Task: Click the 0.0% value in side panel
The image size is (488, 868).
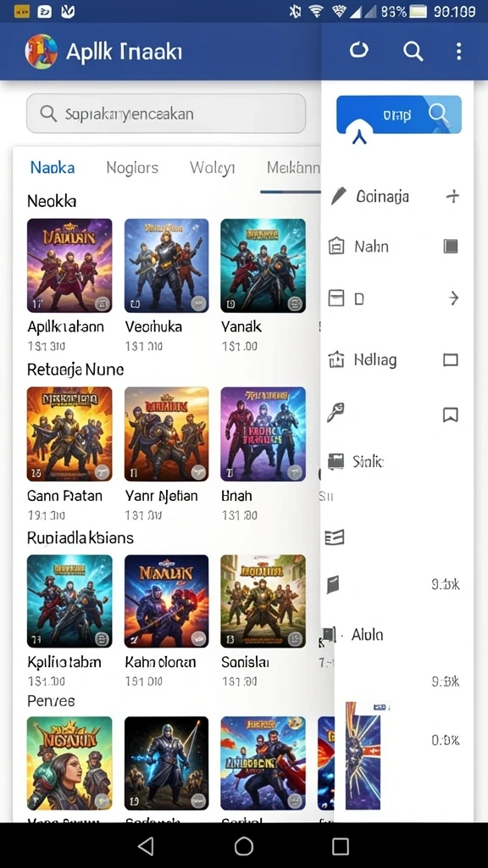Action: pyautogui.click(x=446, y=740)
